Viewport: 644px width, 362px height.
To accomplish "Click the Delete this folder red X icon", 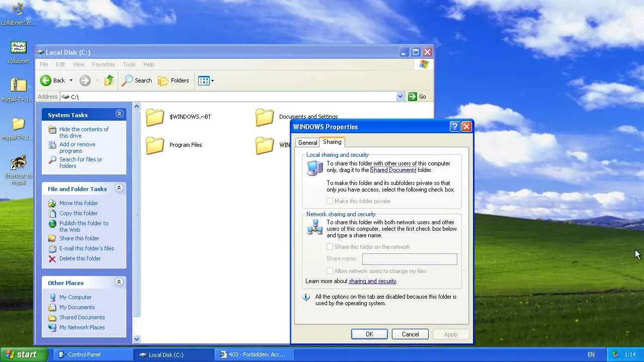I will coord(52,258).
